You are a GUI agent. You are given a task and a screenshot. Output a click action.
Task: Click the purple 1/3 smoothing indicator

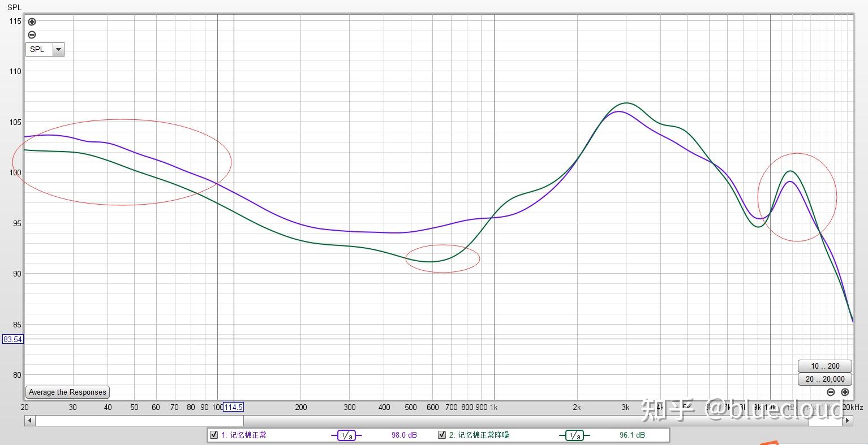[x=346, y=435]
